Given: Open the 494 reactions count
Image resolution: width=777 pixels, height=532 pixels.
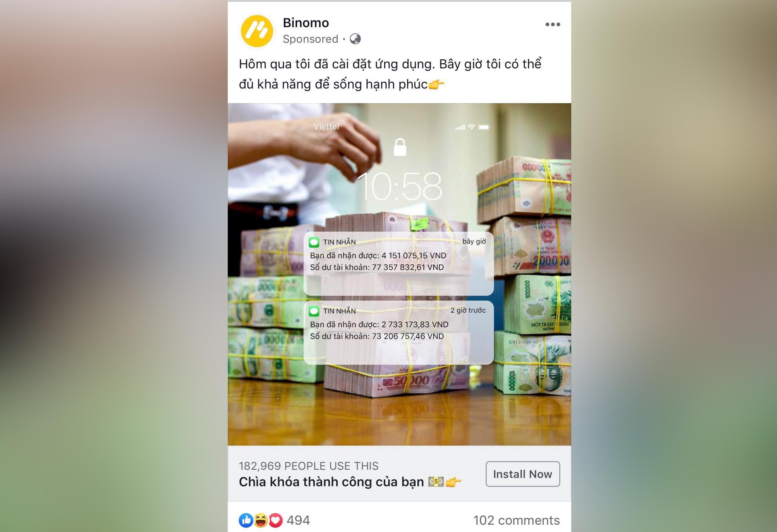Looking at the screenshot, I should 298,520.
